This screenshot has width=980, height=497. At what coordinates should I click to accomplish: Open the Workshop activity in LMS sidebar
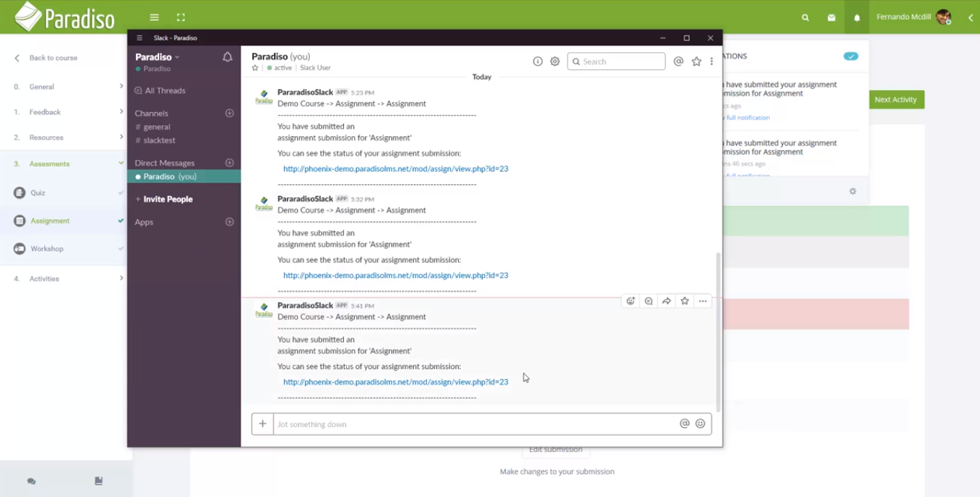pos(47,249)
